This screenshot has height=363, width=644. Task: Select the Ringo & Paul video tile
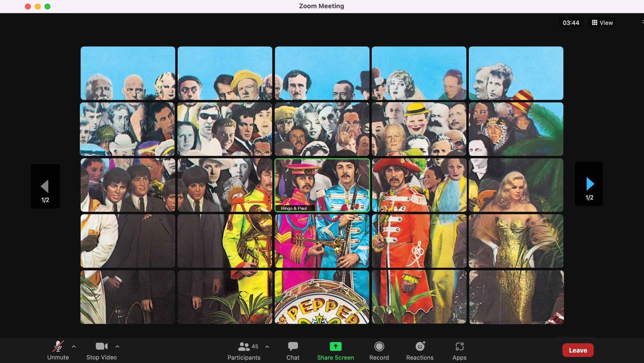[322, 185]
